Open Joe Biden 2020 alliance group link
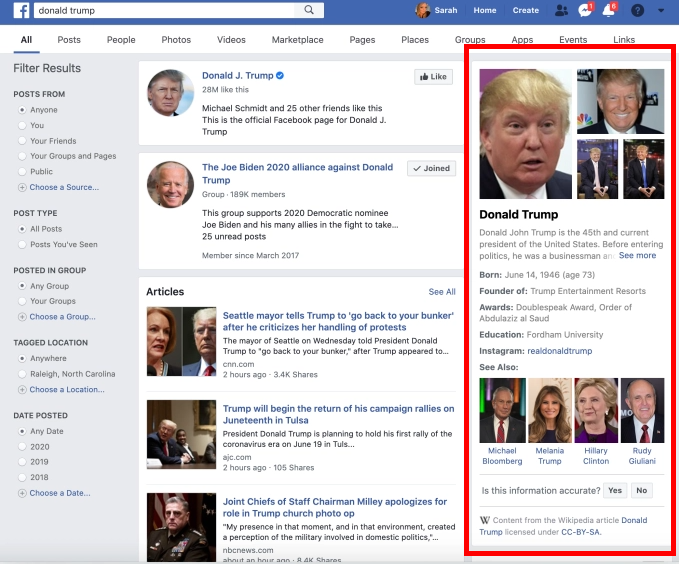Screen dimensions: 679x565 (297, 174)
